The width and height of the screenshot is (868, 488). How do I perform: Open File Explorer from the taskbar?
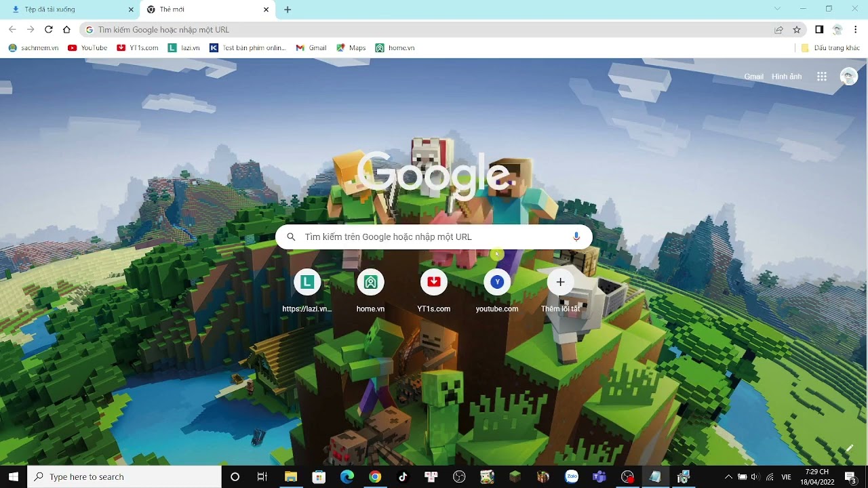[291, 476]
